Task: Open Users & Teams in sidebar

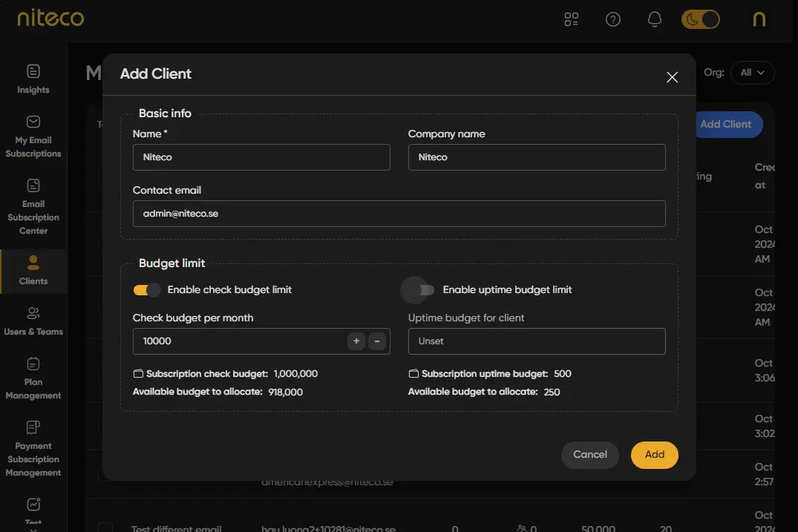Action: click(33, 321)
